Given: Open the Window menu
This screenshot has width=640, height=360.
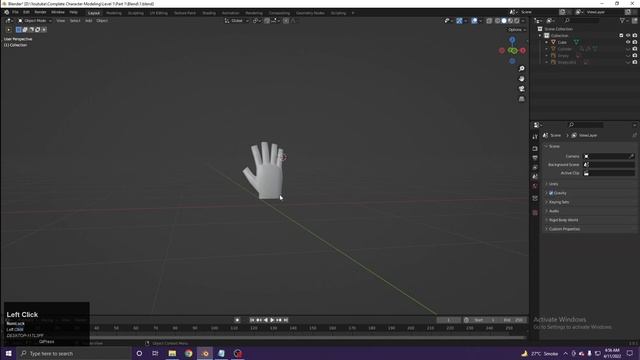Looking at the screenshot, I should pos(58,12).
